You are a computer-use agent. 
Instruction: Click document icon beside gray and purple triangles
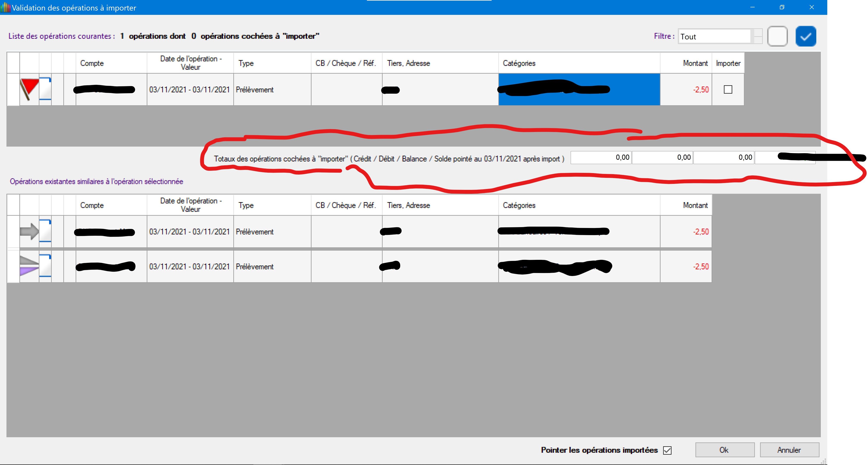click(45, 266)
